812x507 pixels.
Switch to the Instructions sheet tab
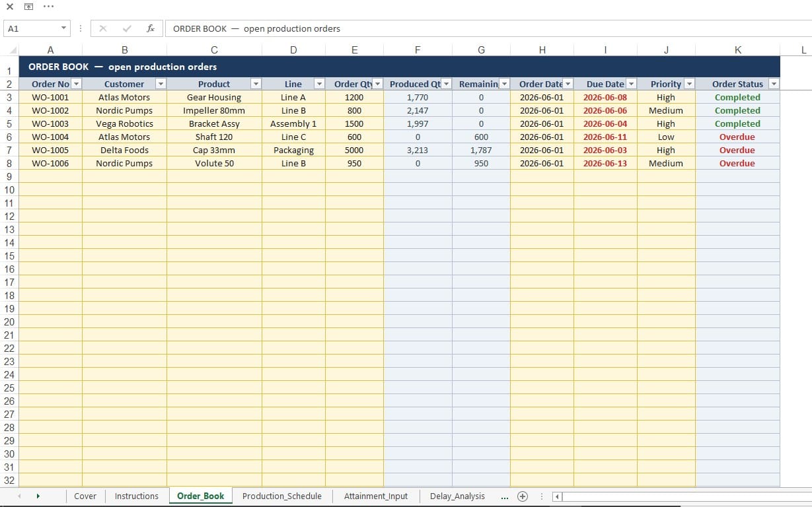(x=137, y=496)
